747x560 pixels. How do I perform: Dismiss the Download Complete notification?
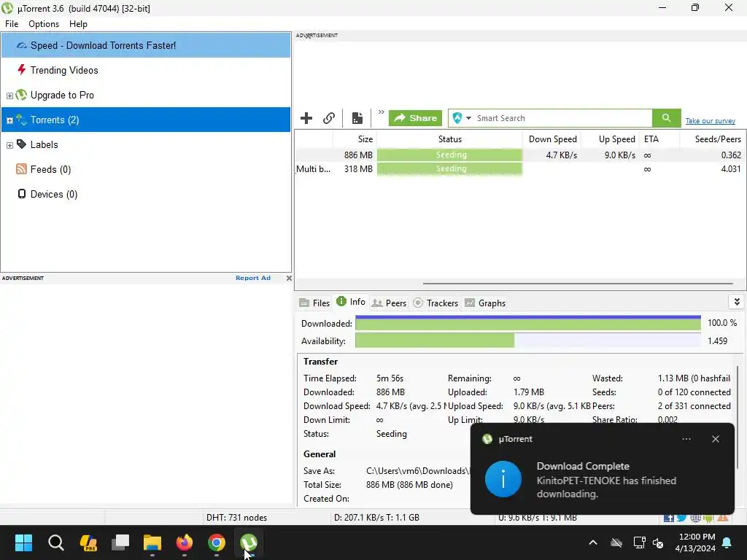pos(716,439)
